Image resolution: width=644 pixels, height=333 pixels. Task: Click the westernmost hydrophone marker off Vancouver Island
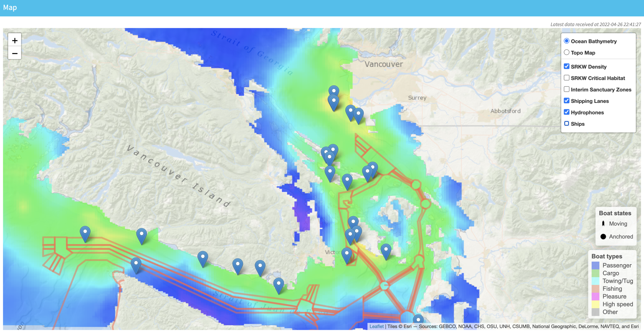[x=85, y=232]
